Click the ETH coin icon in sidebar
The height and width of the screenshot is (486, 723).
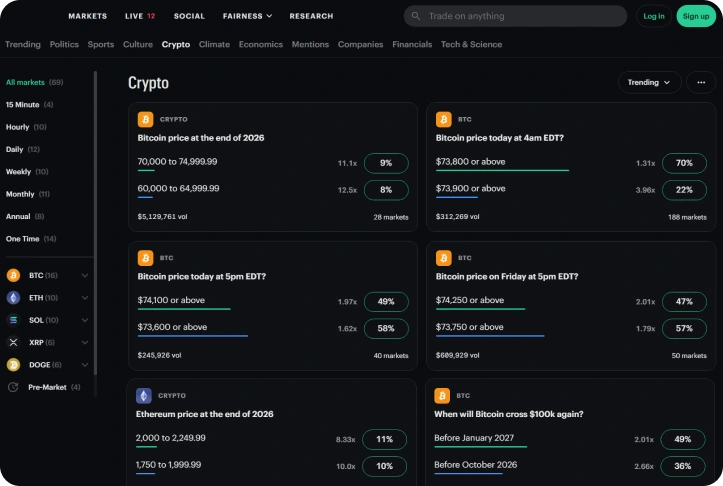click(x=13, y=298)
